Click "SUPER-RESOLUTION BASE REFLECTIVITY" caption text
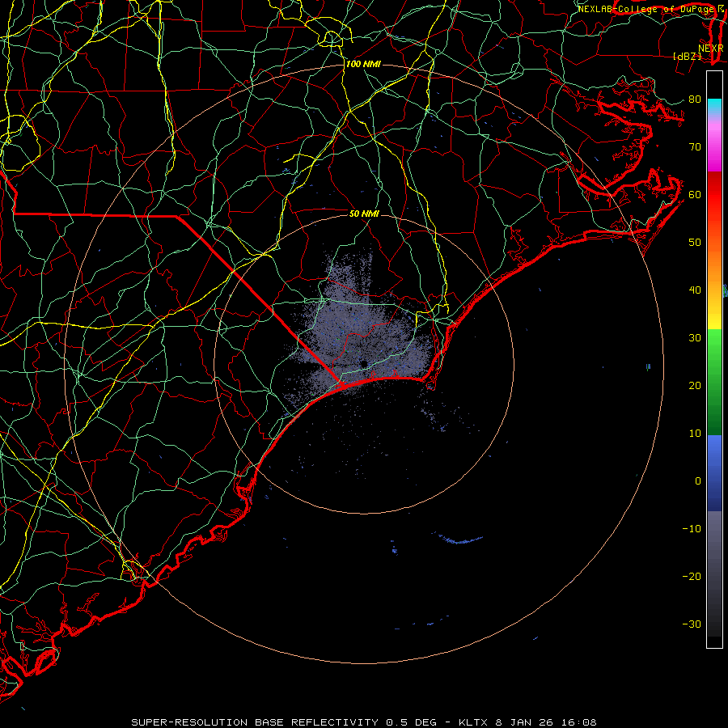728x728 pixels. pyautogui.click(x=256, y=722)
